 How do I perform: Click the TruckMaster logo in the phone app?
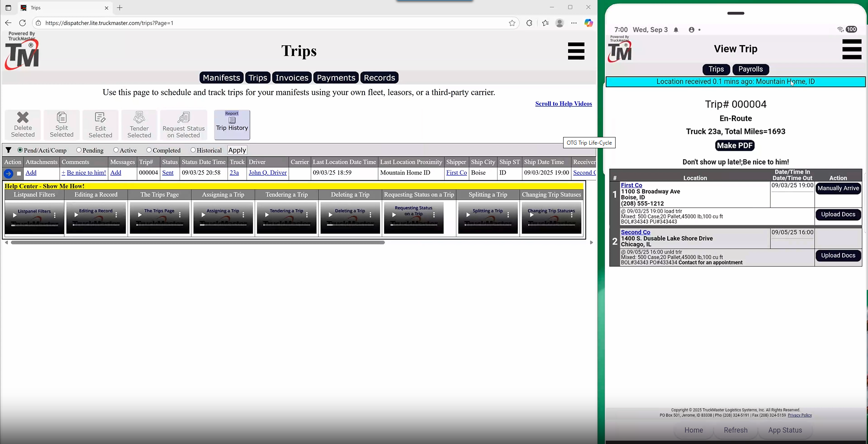(x=620, y=49)
